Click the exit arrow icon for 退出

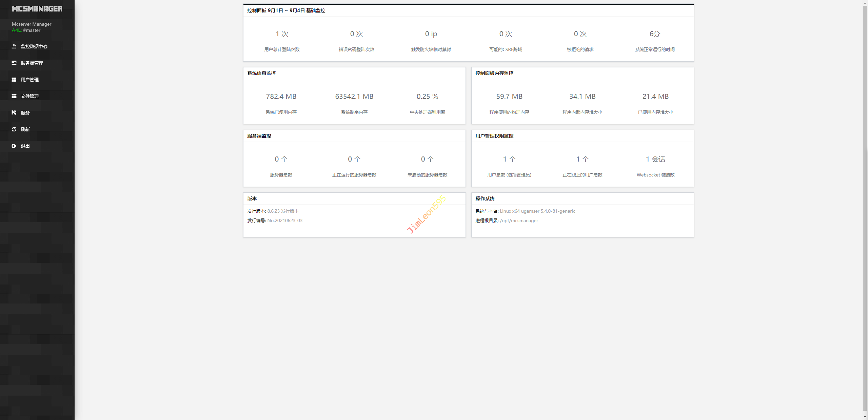(x=14, y=146)
